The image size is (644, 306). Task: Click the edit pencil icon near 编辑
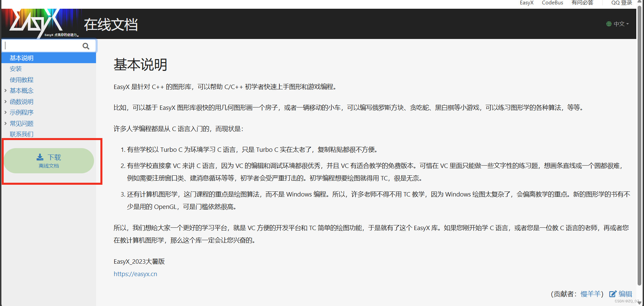(x=613, y=294)
